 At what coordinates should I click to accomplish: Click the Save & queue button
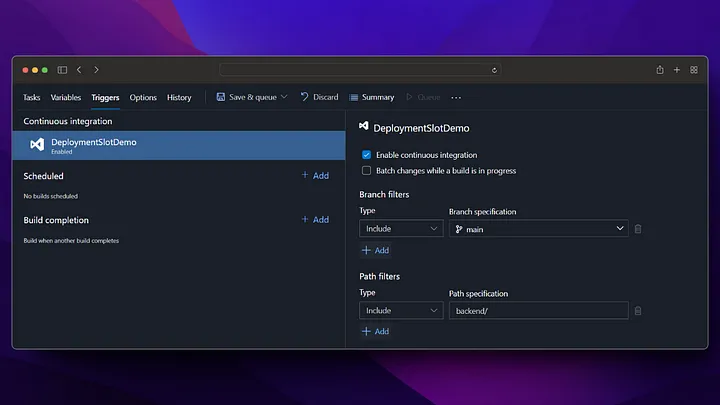[247, 97]
